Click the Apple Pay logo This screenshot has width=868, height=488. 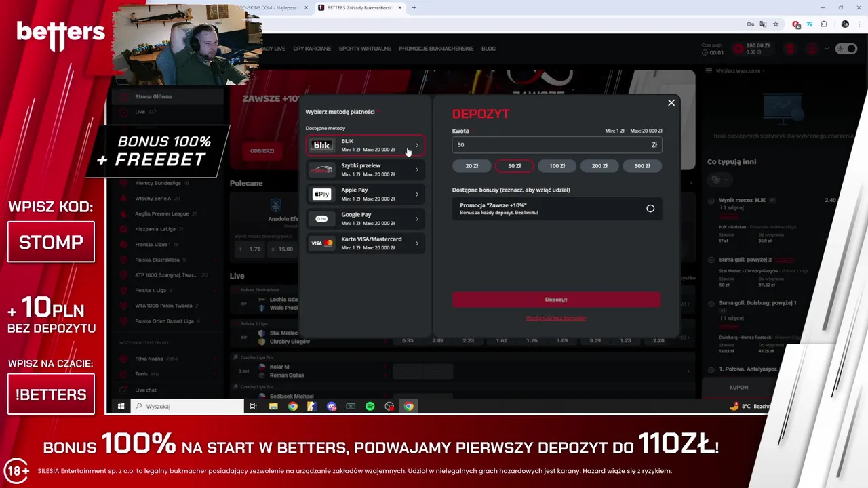[321, 195]
